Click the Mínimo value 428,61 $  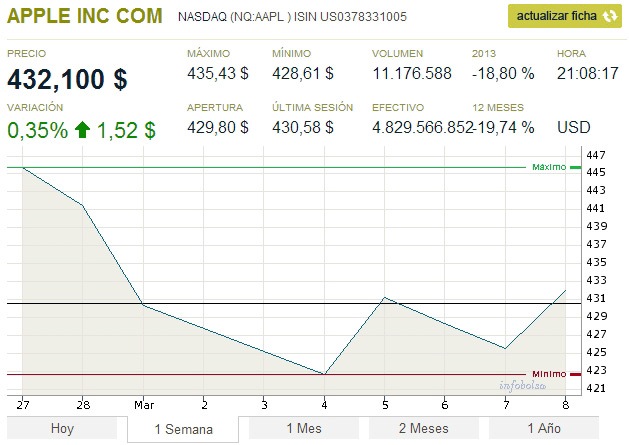click(303, 73)
